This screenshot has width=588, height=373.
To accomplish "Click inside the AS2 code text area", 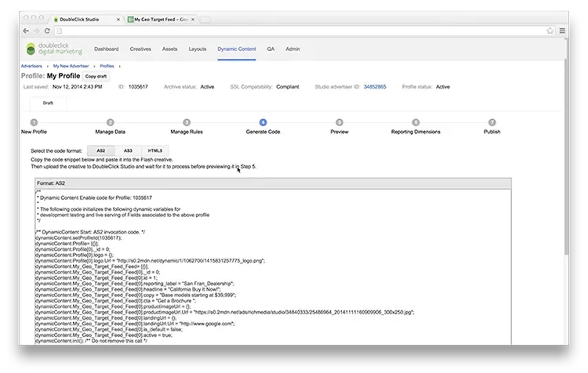I will [267, 266].
